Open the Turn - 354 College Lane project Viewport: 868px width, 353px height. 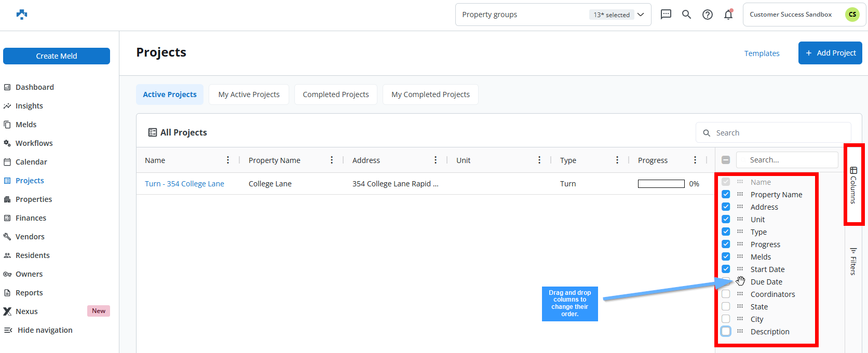coord(184,184)
